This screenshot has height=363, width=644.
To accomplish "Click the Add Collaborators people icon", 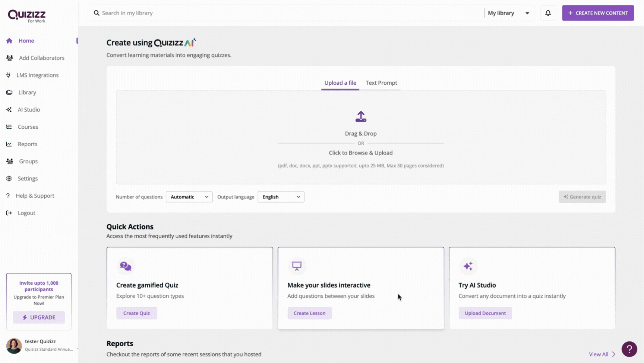I will pos(10,58).
